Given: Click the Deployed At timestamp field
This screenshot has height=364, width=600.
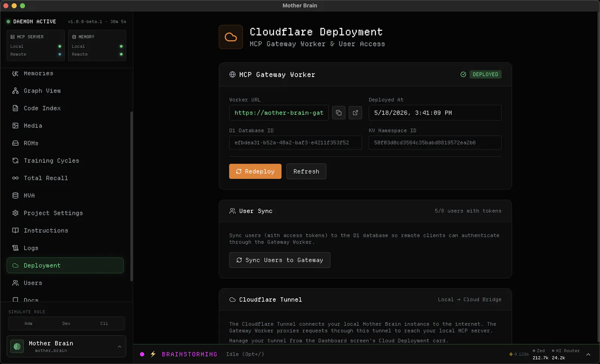Looking at the screenshot, I should (x=435, y=113).
